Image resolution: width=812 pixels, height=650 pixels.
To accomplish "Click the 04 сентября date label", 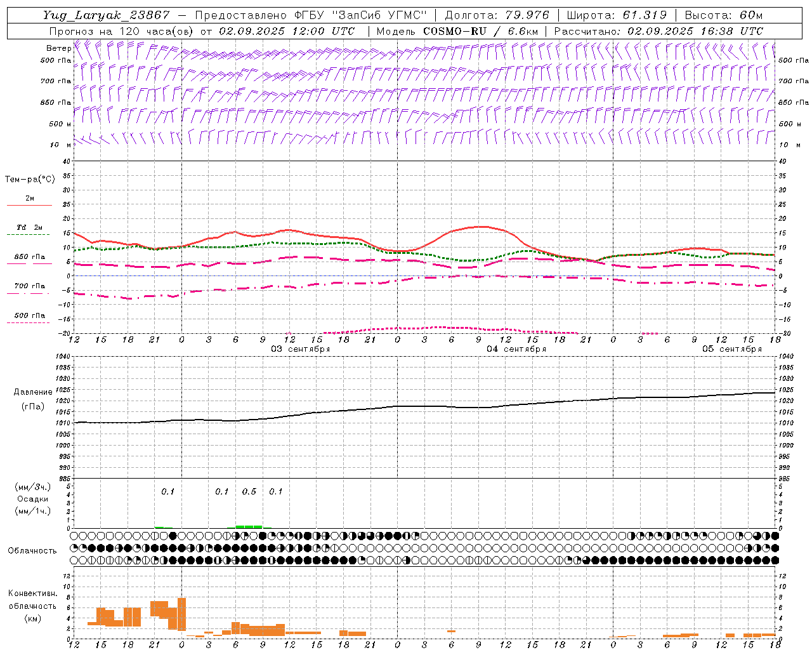I will 516,349.
